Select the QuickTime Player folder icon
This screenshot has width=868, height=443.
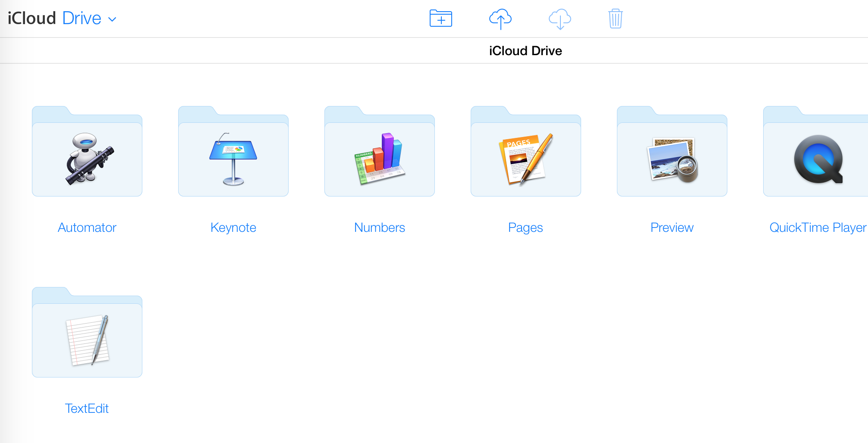(815, 151)
